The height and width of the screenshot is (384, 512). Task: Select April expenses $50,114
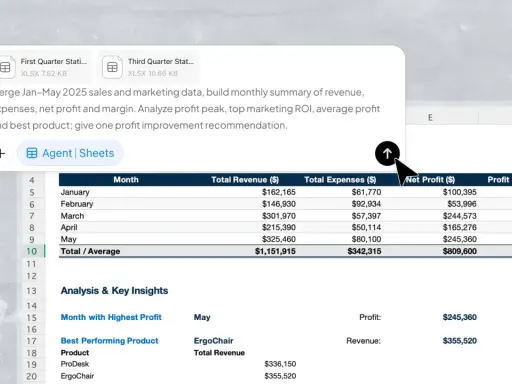pos(366,227)
